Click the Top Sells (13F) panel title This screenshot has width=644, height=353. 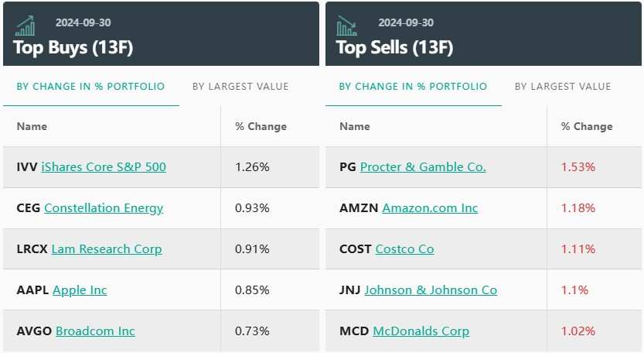click(394, 47)
